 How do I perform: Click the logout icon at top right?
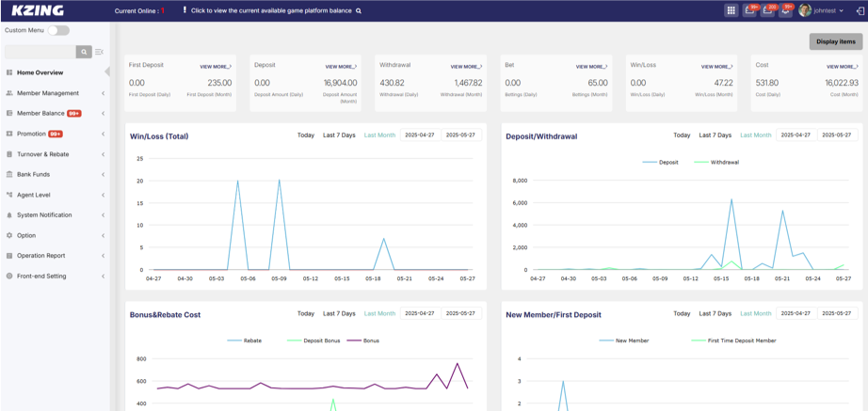coord(860,10)
